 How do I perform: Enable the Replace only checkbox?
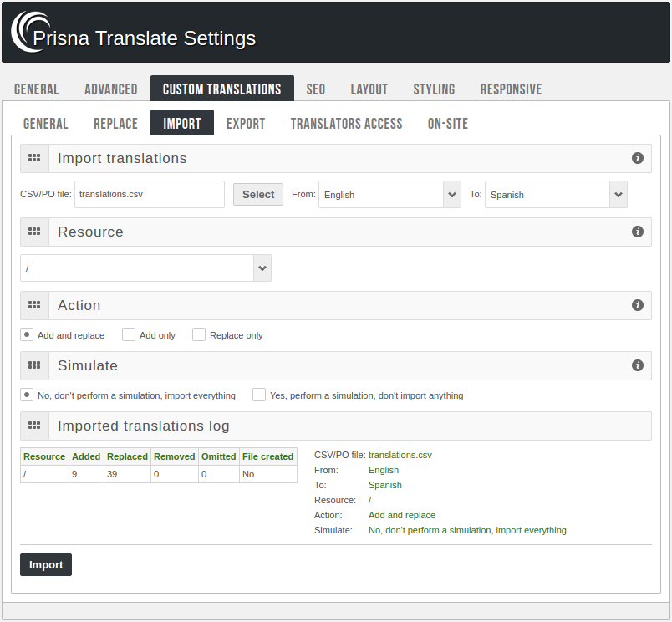click(199, 334)
